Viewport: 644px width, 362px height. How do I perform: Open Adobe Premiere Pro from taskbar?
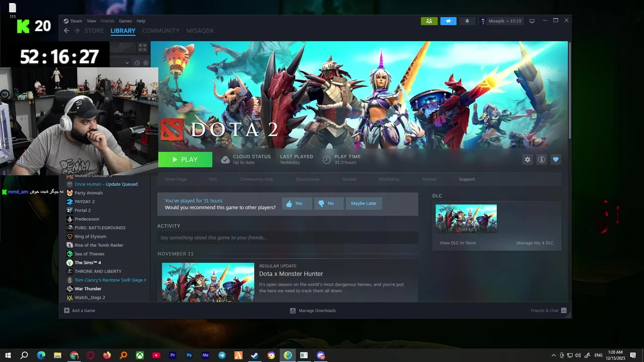click(173, 355)
